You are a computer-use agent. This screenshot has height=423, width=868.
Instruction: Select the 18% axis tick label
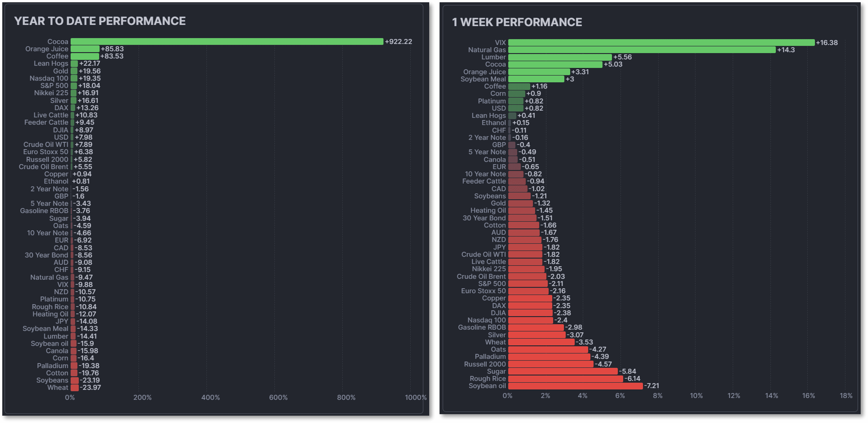(x=846, y=396)
